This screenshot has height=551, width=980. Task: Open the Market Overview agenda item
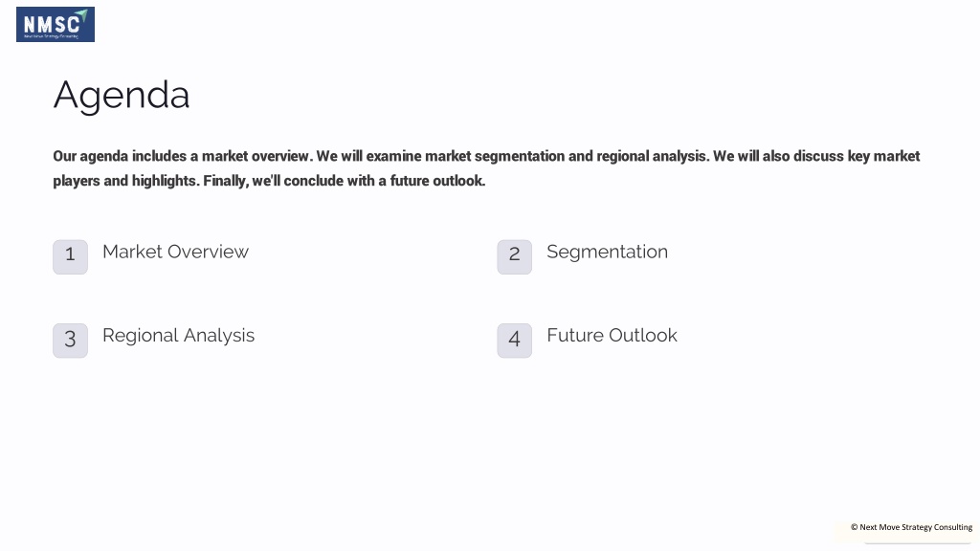pyautogui.click(x=176, y=252)
